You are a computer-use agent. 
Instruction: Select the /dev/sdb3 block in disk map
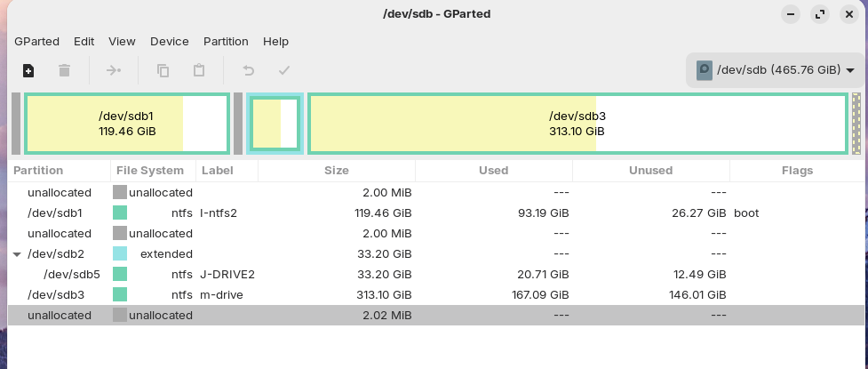(x=577, y=124)
